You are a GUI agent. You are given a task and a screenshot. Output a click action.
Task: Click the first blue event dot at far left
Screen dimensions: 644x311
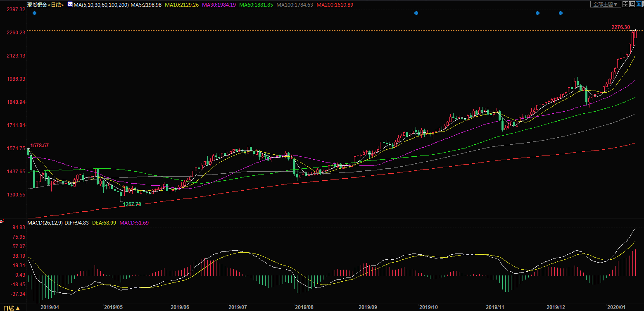pyautogui.click(x=34, y=13)
